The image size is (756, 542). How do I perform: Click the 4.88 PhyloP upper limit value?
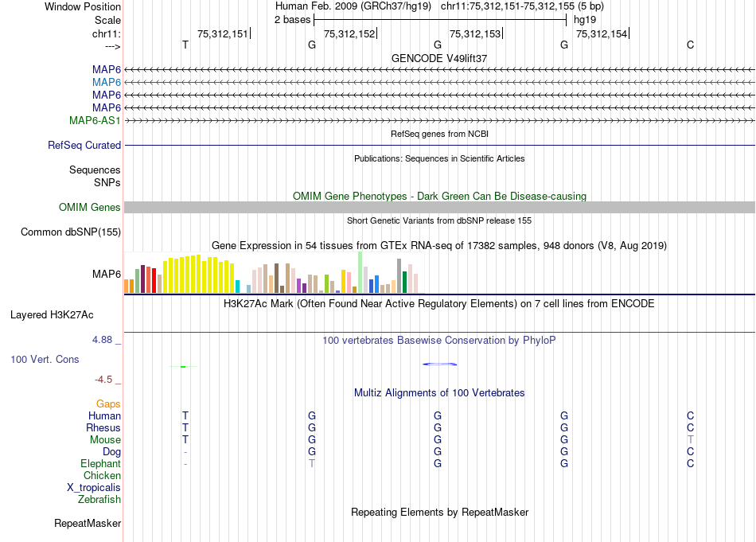(102, 340)
